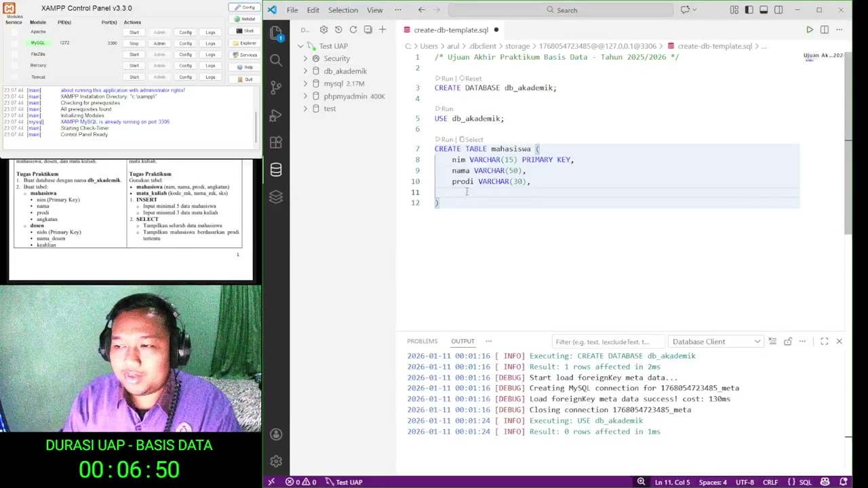Expand the test database node
Image resolution: width=868 pixels, height=488 pixels.
coord(305,108)
